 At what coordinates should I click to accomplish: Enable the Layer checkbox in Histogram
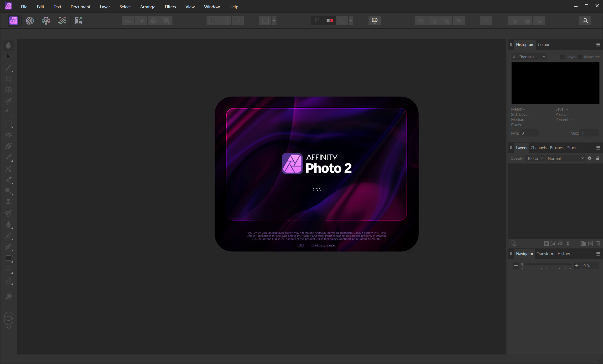(562, 57)
